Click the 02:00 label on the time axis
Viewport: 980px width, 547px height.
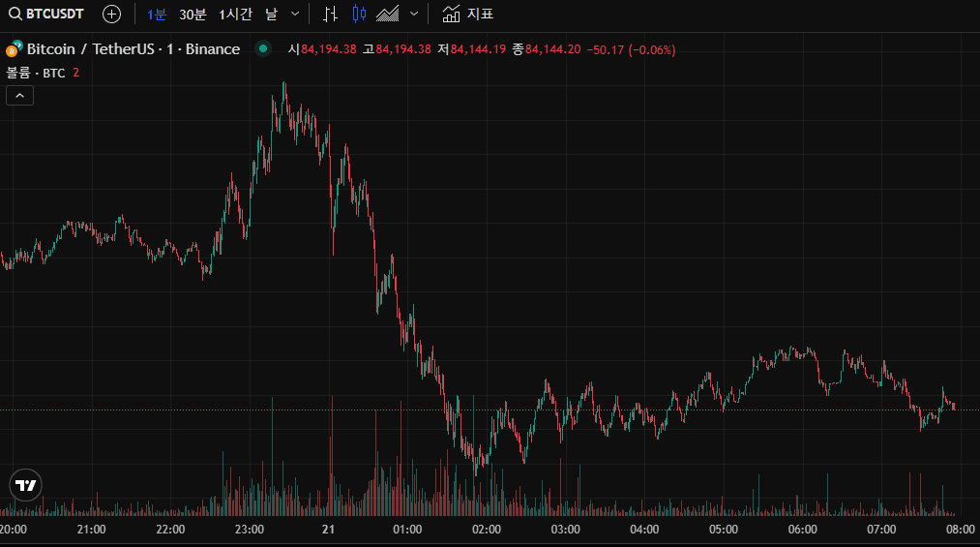pyautogui.click(x=486, y=530)
